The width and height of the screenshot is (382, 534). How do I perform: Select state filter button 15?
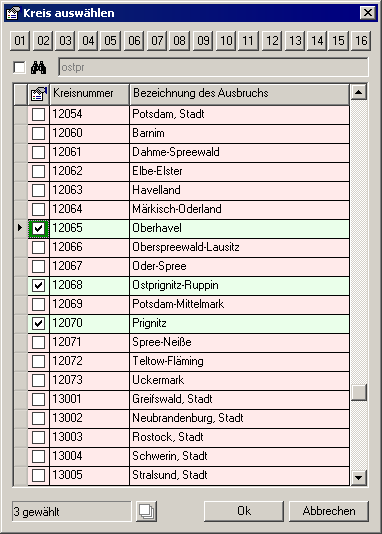coord(338,41)
